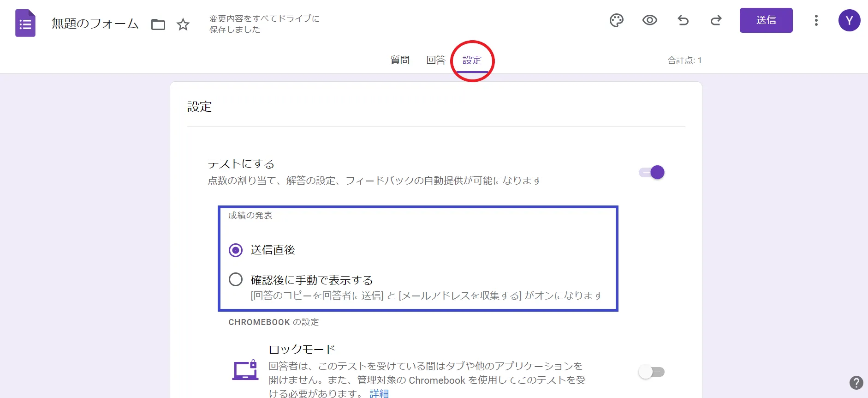868x398 pixels.
Task: Select the 送信直後 radio button
Action: tap(236, 250)
